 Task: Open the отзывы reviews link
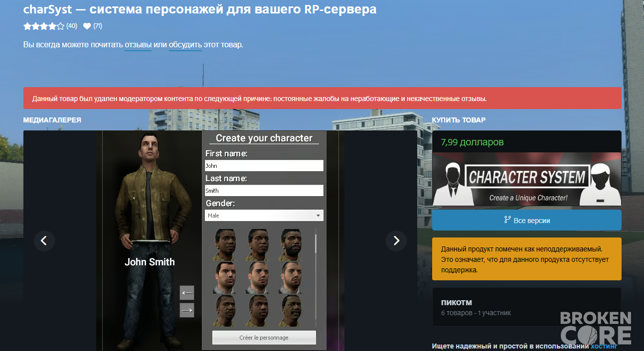click(x=138, y=45)
